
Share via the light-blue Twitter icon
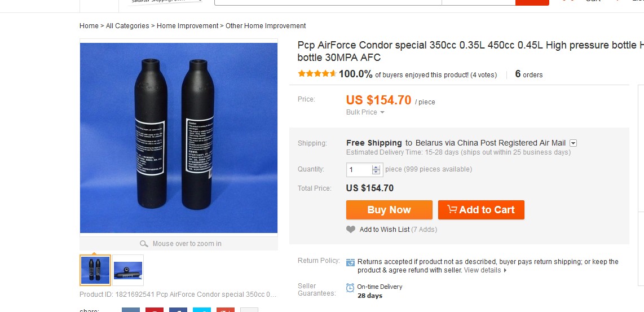pos(202,310)
